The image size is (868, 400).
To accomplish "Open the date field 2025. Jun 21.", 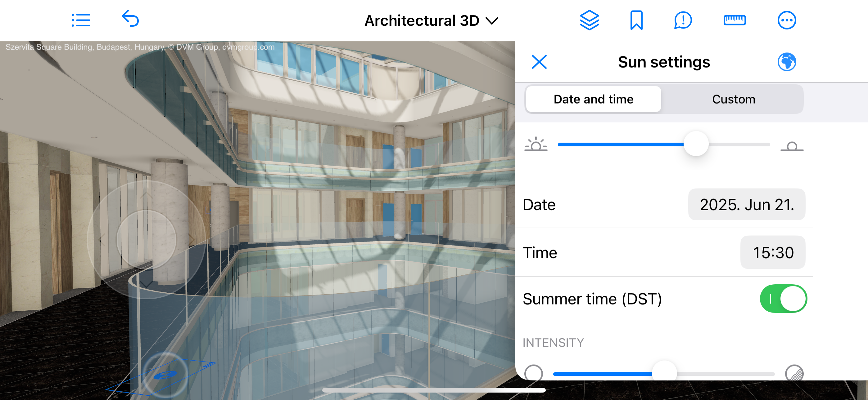I will [x=747, y=204].
